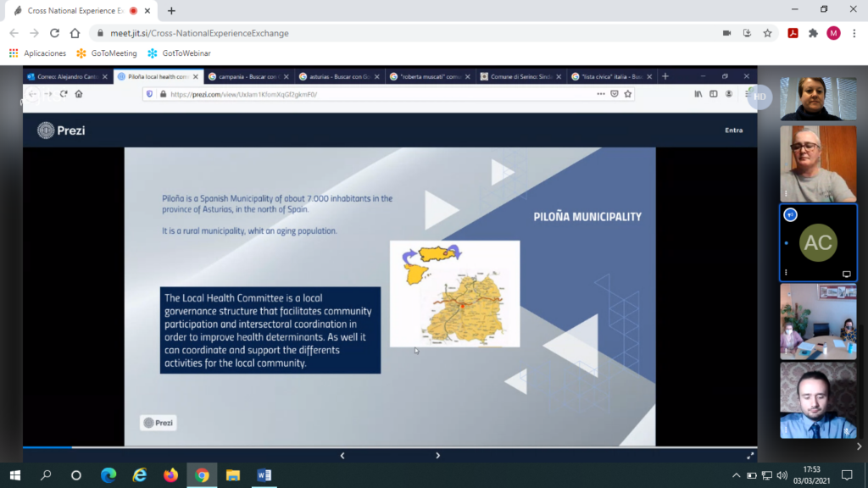Launch Microsoft Word from the taskbar
The width and height of the screenshot is (868, 488).
tap(264, 475)
